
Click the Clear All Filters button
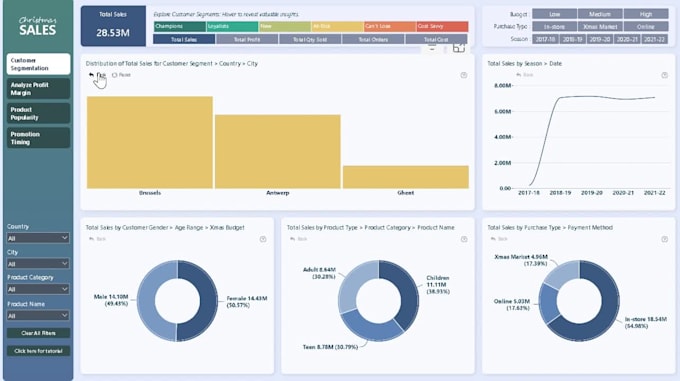click(38, 333)
